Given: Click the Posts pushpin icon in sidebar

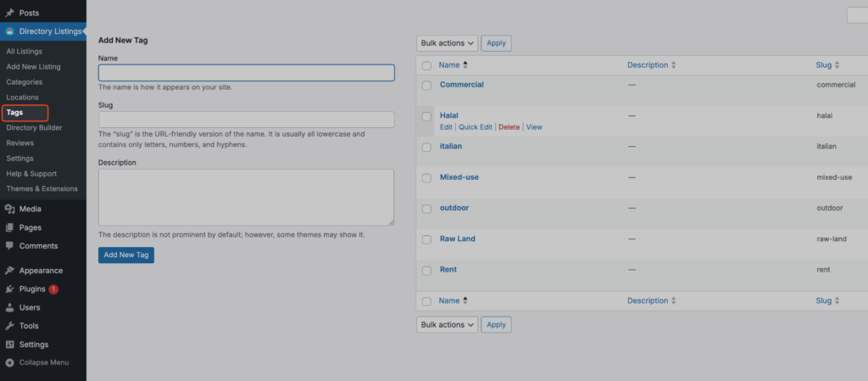Looking at the screenshot, I should click(x=9, y=14).
